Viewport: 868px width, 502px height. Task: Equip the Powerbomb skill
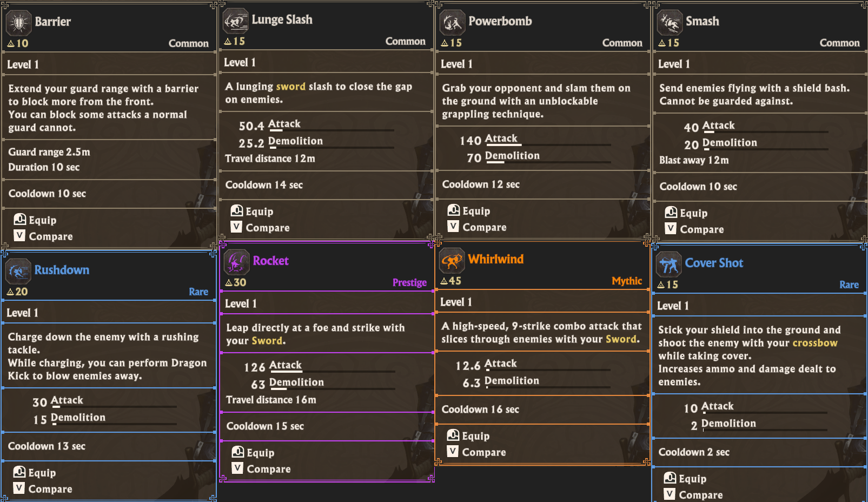[x=469, y=211]
